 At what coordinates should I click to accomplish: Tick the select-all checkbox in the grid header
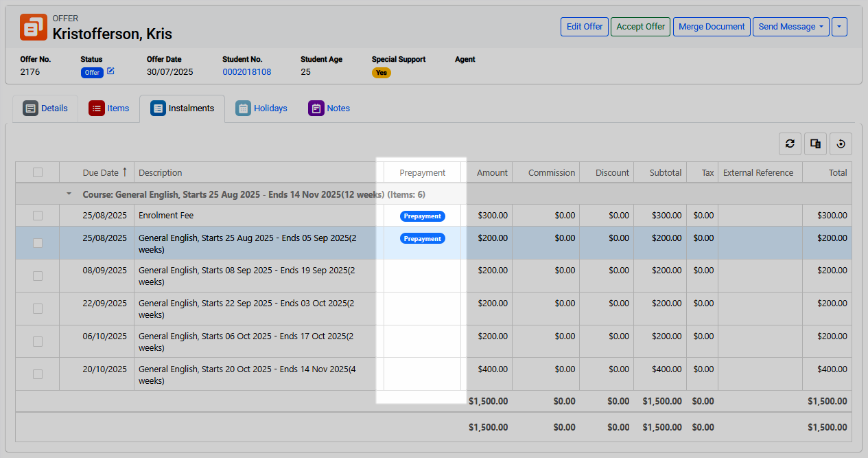coord(38,172)
